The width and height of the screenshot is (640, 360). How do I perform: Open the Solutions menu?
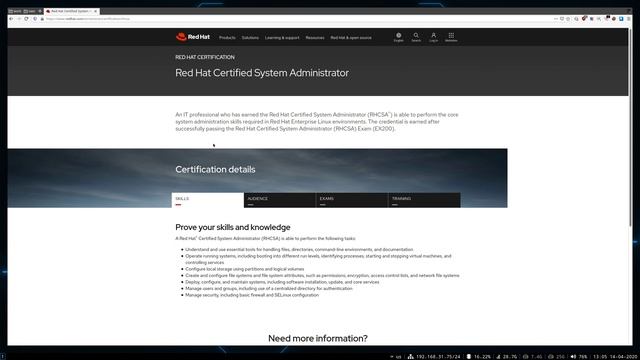coord(250,38)
